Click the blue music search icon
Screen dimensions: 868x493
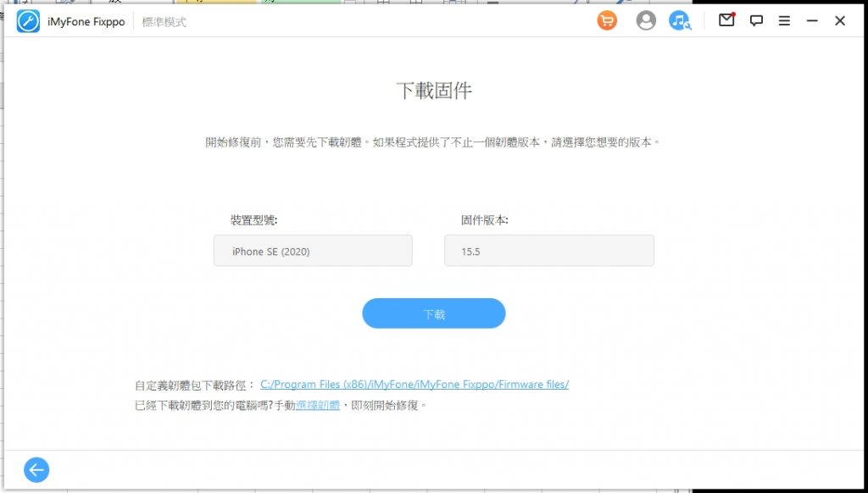[x=680, y=21]
